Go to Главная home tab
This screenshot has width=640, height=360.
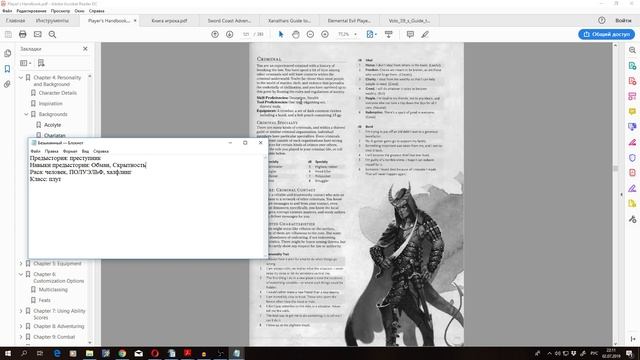tap(16, 20)
